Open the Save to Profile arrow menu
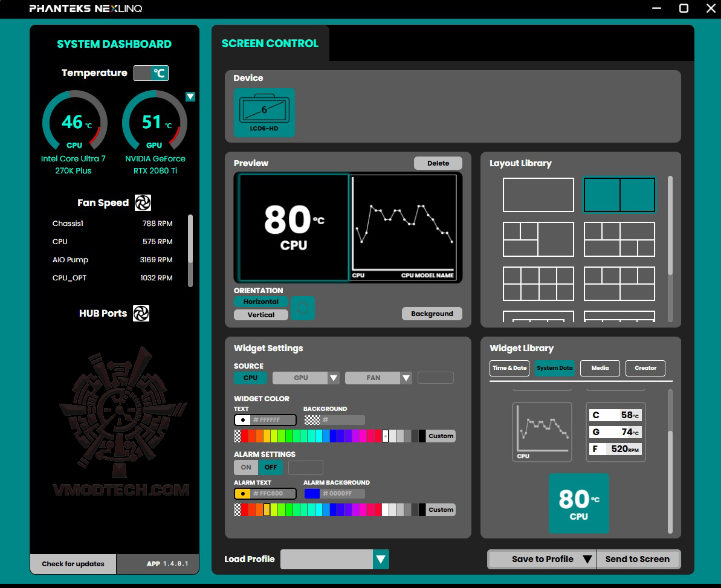721x588 pixels. (x=587, y=560)
